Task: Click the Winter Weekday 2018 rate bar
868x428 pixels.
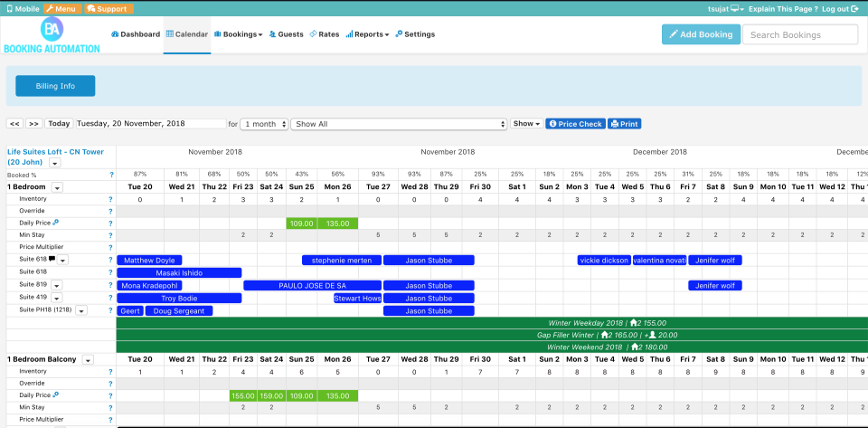Action: click(x=492, y=323)
